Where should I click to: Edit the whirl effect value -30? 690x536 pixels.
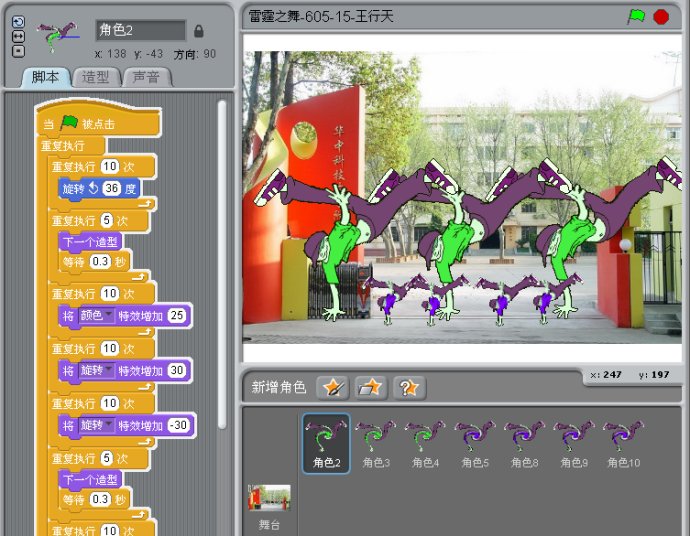point(179,425)
